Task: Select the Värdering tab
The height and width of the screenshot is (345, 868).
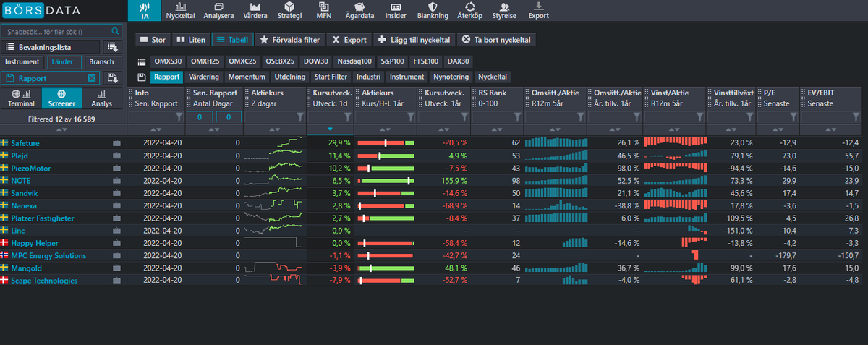Action: (x=203, y=77)
